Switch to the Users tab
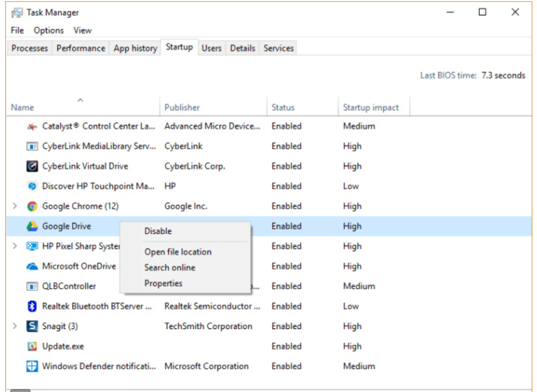The image size is (537, 392). click(212, 48)
